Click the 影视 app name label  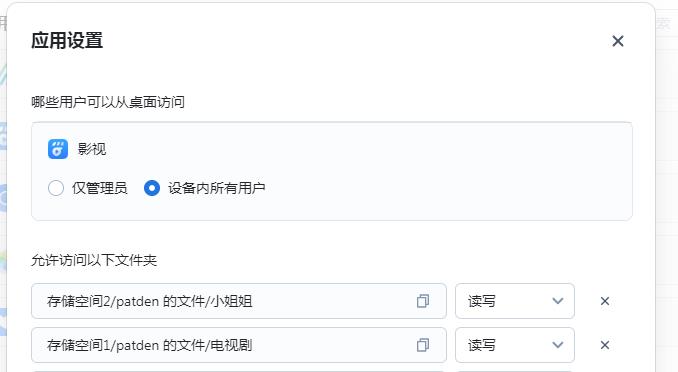[x=92, y=149]
